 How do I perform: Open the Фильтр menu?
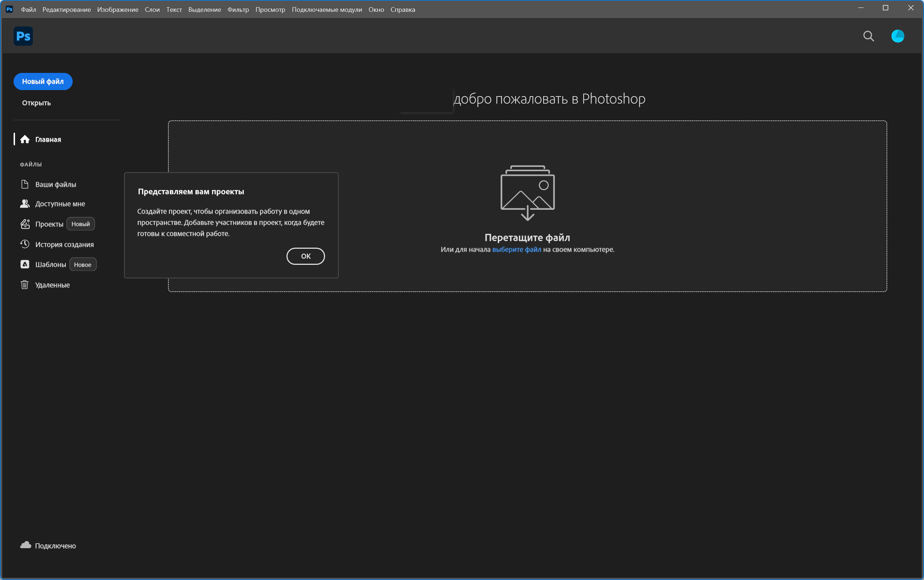click(238, 10)
